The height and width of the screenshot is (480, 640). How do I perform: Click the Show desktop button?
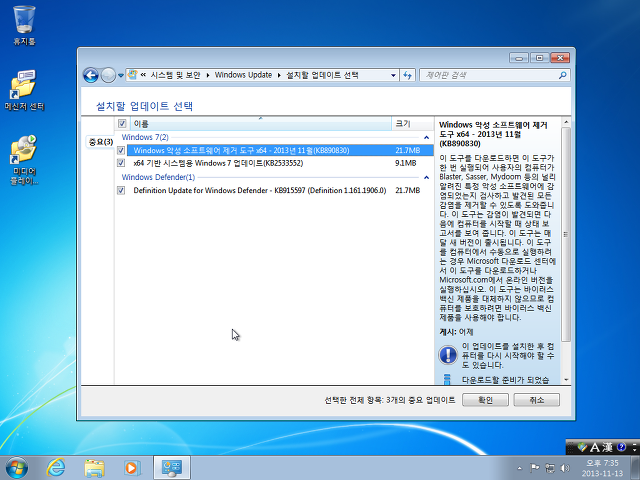click(x=635, y=468)
